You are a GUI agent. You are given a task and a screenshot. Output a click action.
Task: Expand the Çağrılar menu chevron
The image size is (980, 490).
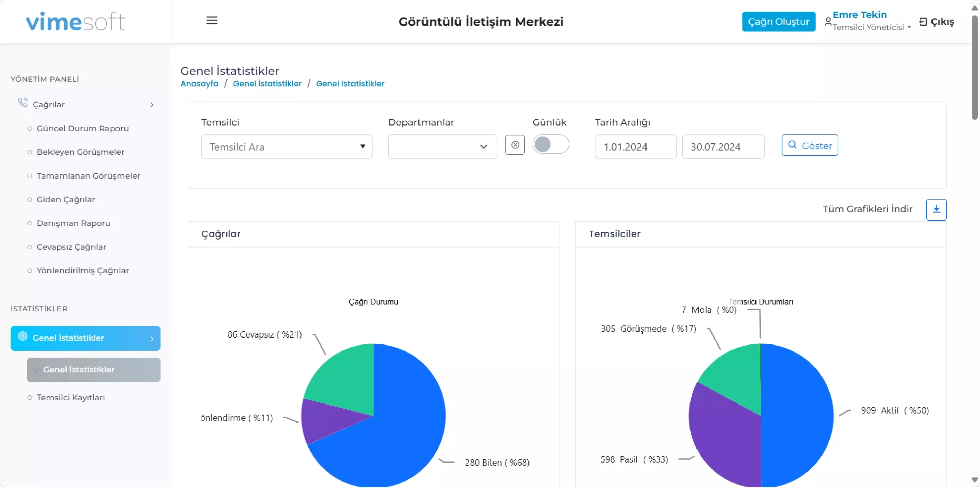[x=152, y=105]
